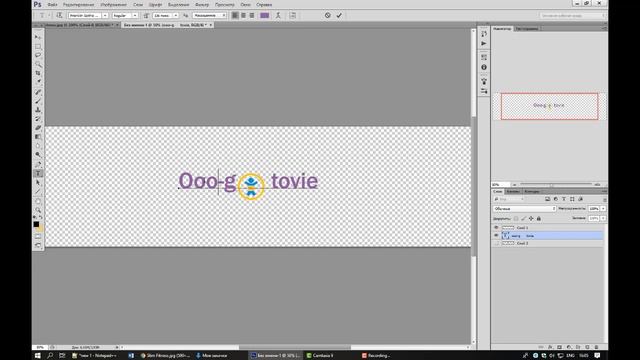
Task: Select the Lasso tool
Action: pos(38,55)
